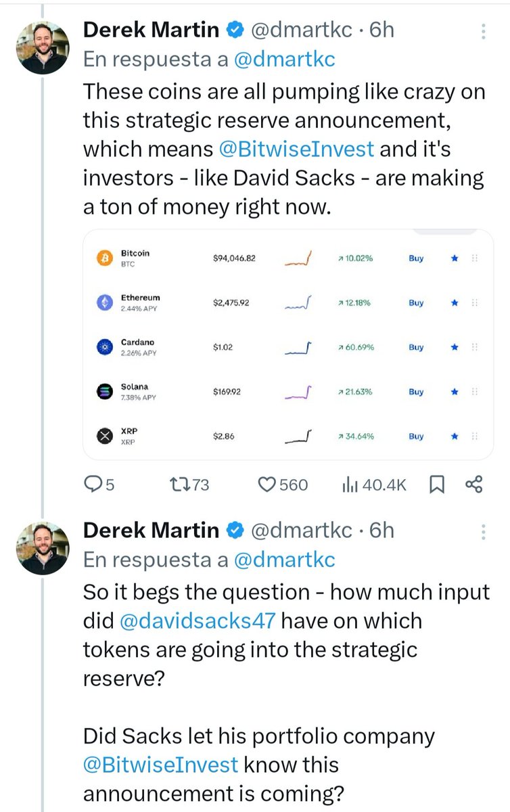Tap the reply icon on first tweet
Viewport: 510px width, 812px height.
pyautogui.click(x=91, y=484)
